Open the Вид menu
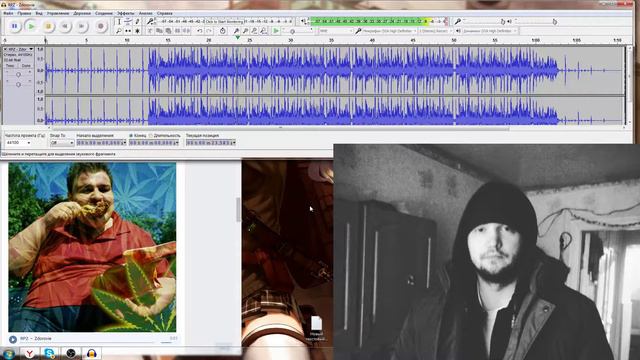This screenshot has height=360, width=640. tap(39, 13)
